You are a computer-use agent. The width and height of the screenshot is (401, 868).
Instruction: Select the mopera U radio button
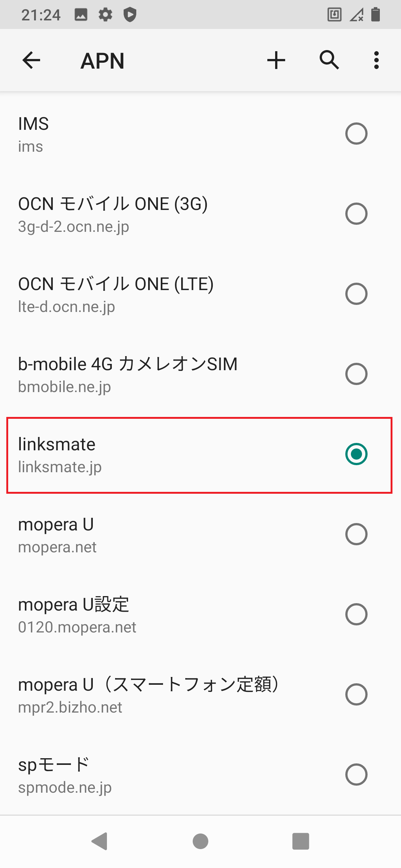(x=356, y=534)
